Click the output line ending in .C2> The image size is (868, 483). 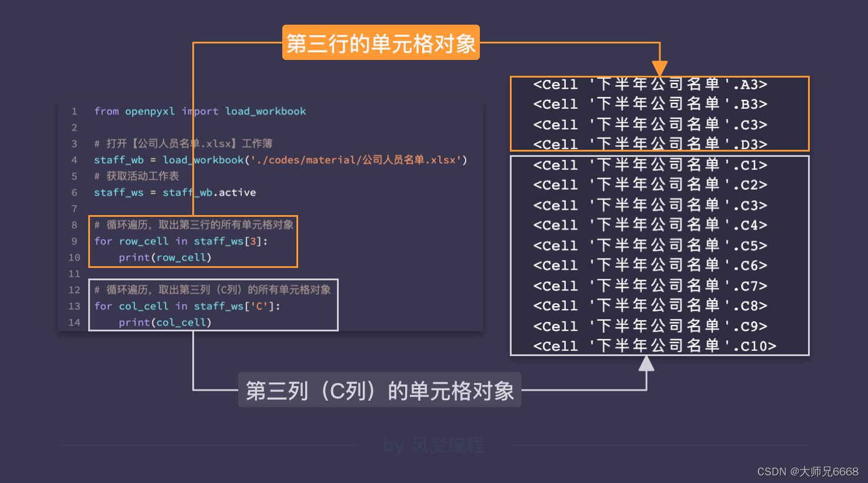[x=650, y=185]
